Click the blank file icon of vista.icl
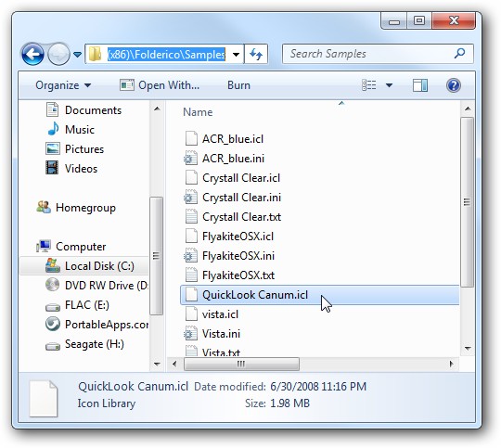Viewport: 501px width, 448px height. [x=191, y=314]
